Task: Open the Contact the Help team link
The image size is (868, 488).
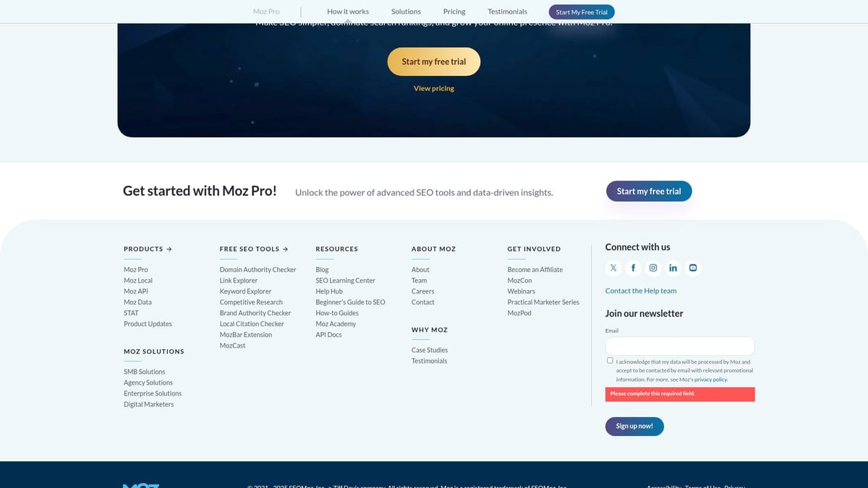Action: point(641,291)
